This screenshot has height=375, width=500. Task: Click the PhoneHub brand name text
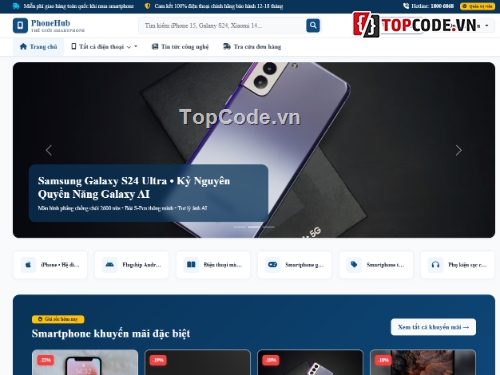(51, 23)
